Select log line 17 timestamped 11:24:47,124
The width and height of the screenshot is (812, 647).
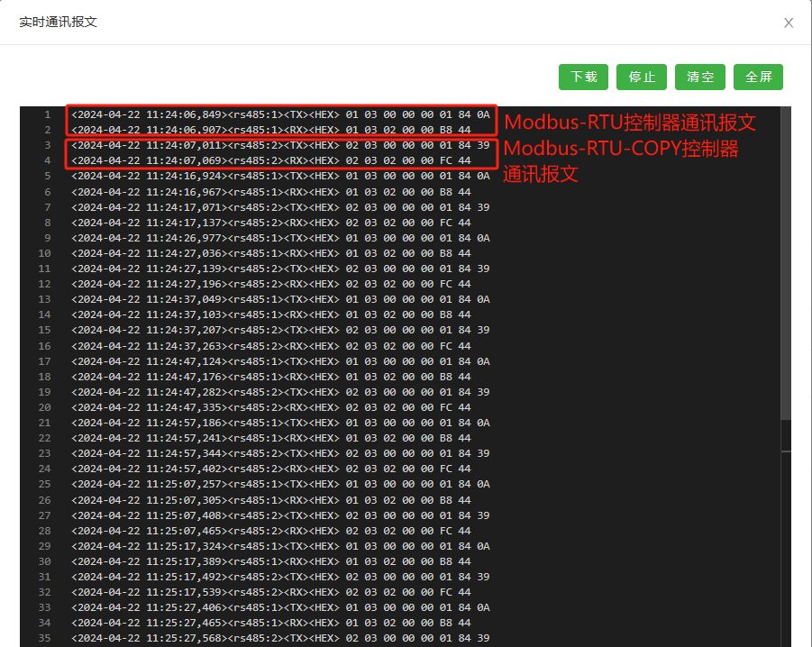click(x=280, y=361)
